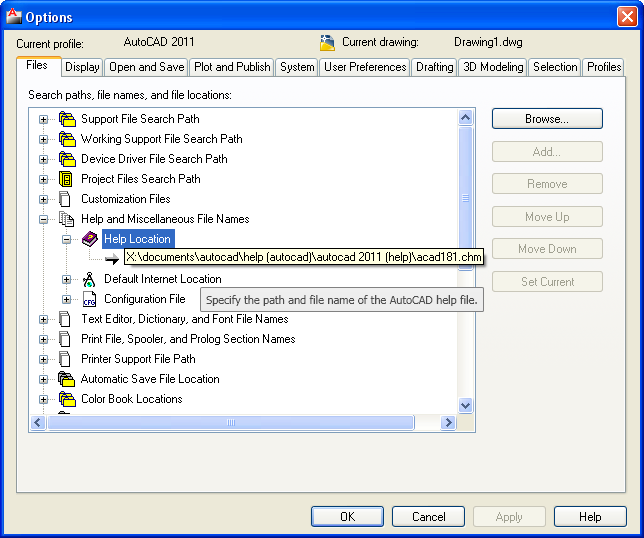Click the Printer Support File Path icon
The width and height of the screenshot is (644, 538).
pyautogui.click(x=64, y=359)
